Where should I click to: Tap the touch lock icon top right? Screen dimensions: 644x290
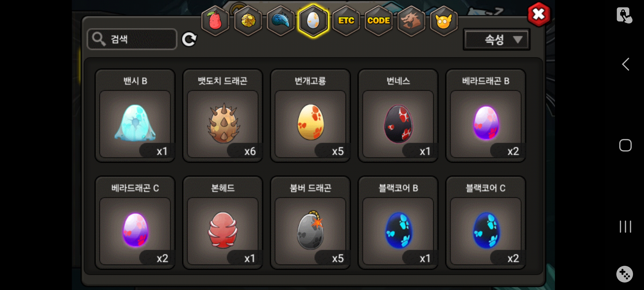(x=624, y=15)
